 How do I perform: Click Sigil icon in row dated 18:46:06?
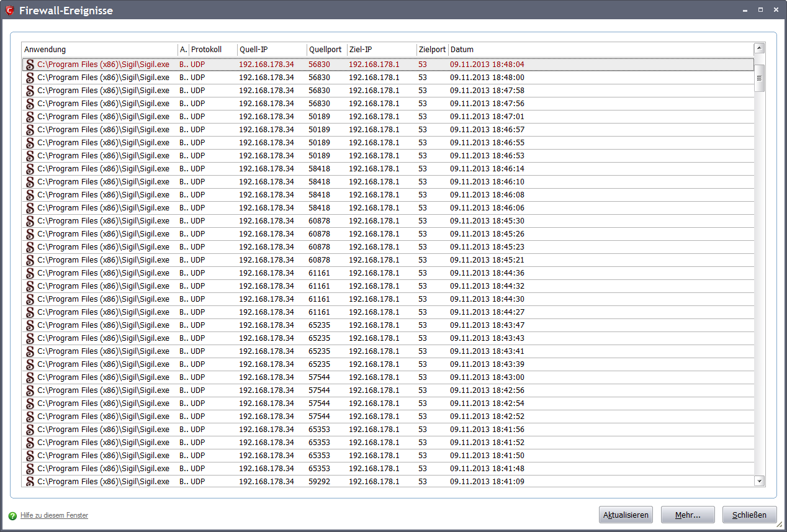click(30, 208)
